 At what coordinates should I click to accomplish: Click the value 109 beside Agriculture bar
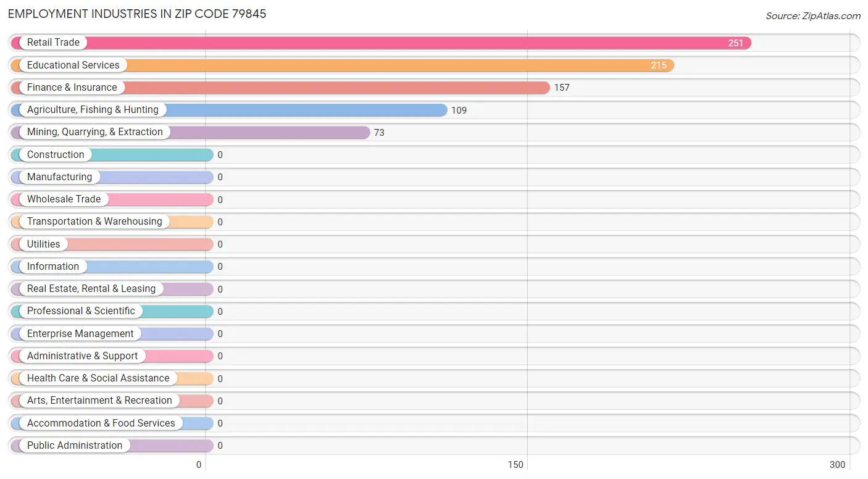(459, 110)
